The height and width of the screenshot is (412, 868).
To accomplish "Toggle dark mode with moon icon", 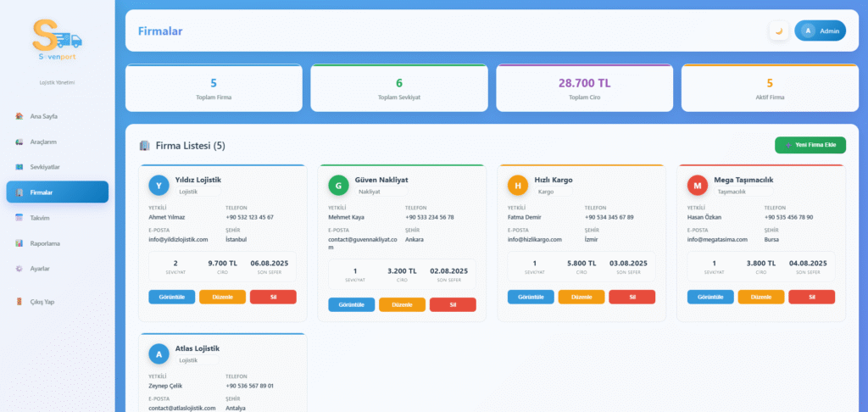I will pyautogui.click(x=779, y=31).
